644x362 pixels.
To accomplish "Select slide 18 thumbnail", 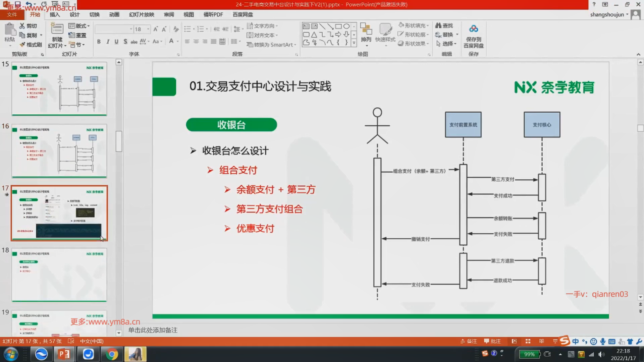I will [x=59, y=275].
